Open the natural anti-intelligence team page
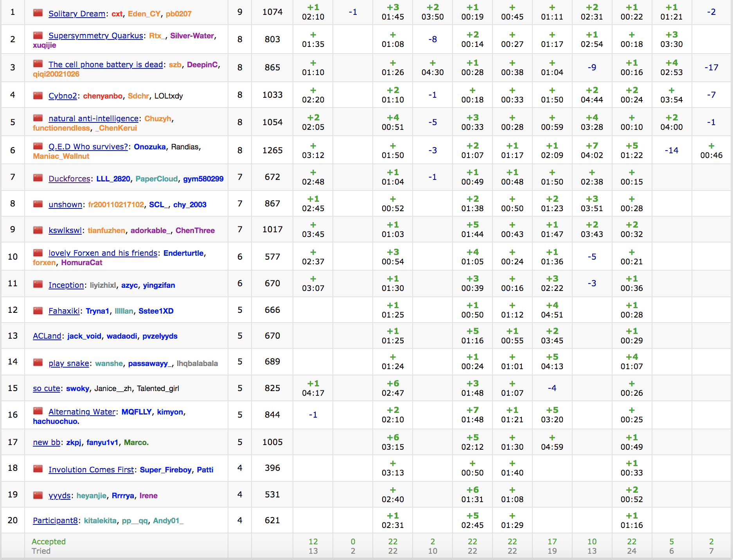Screen dimensions: 733x560 [93, 118]
